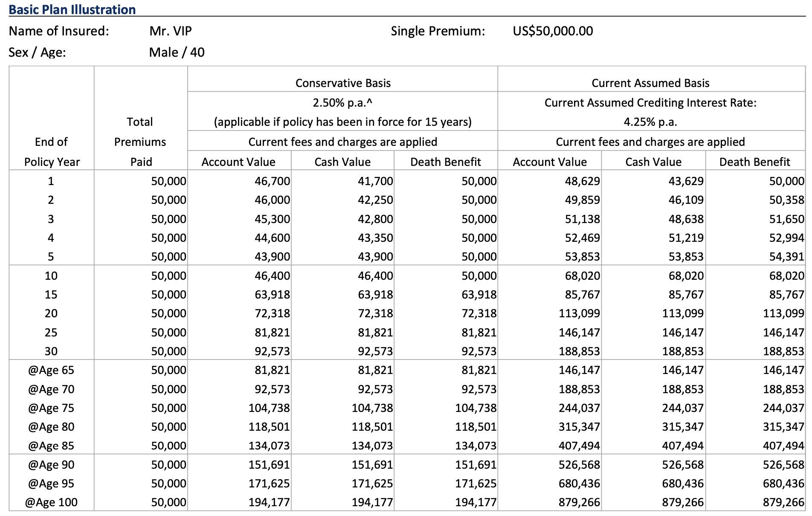
Task: Select the 46,700 account value cell
Action: click(272, 181)
